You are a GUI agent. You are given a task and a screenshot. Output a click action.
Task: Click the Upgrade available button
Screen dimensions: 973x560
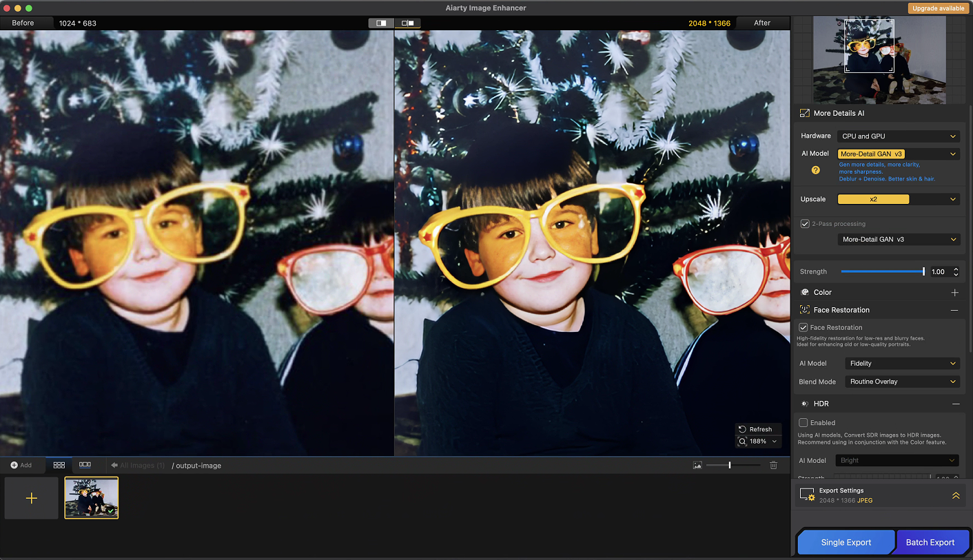click(939, 8)
